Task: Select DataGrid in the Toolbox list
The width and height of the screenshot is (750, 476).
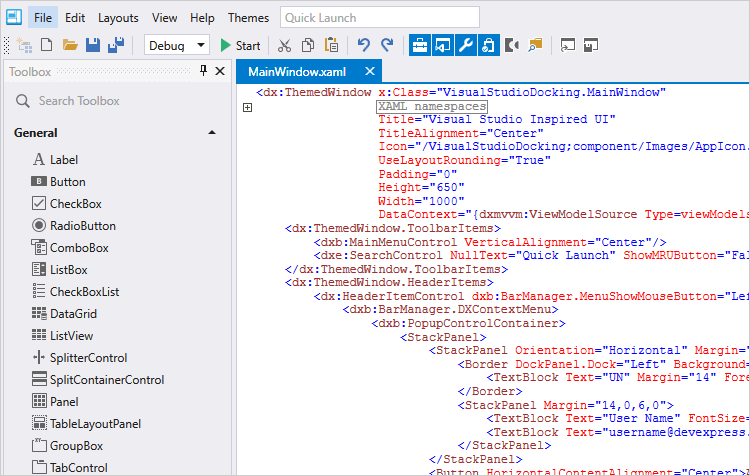Action: coord(72,313)
